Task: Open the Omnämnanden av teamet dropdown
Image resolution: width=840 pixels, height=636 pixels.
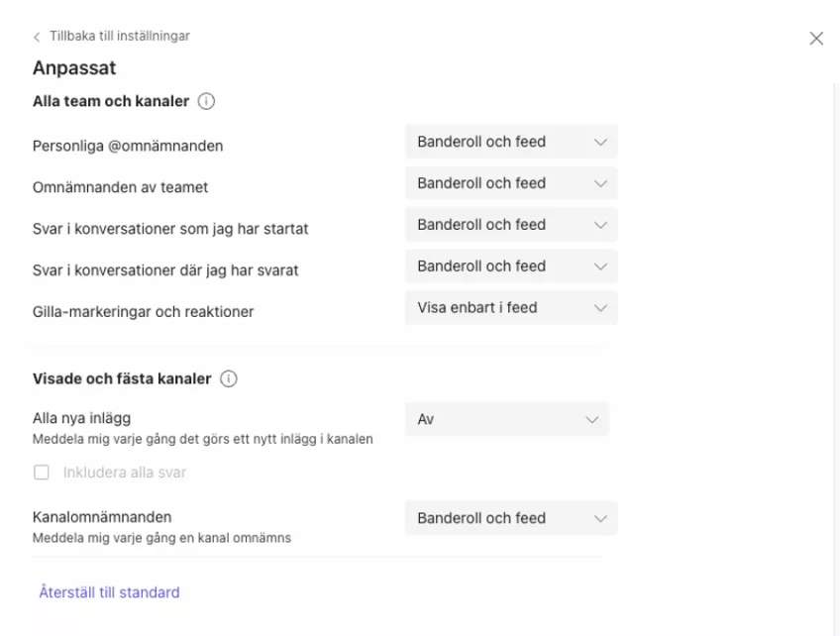Action: point(511,183)
